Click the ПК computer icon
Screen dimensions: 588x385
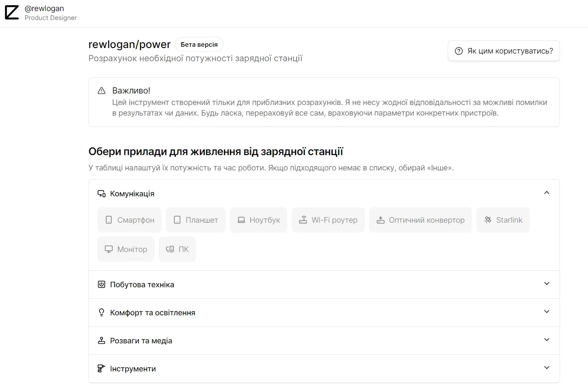point(170,249)
